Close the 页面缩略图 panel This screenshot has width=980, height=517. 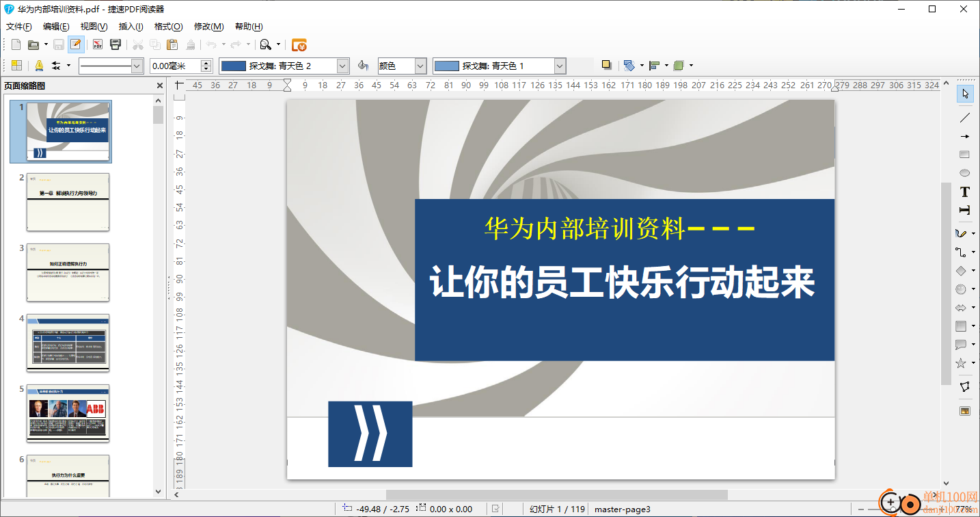[160, 85]
